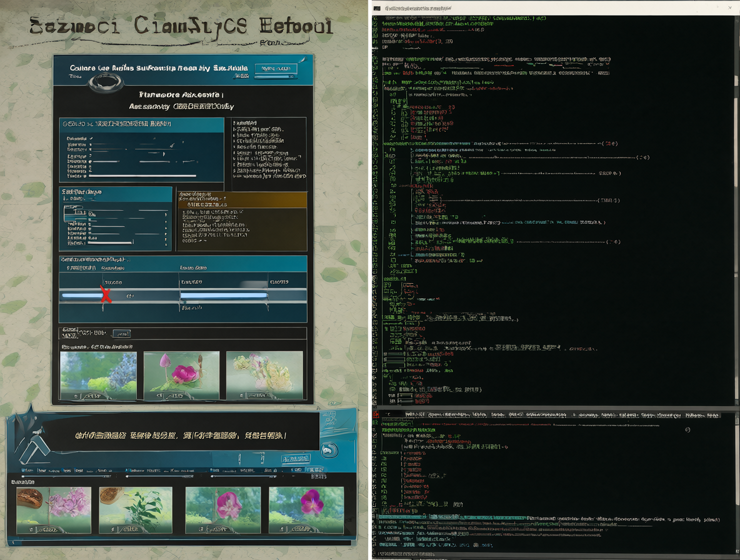Click the round swirl icon in the lower panel
Screen dimensions: 740x560
coord(329,450)
